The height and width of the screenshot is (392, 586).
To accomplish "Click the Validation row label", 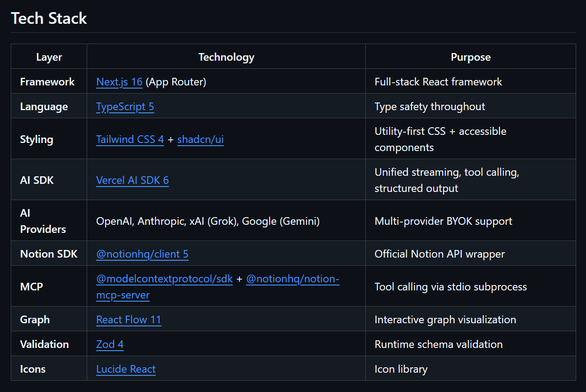I will [x=44, y=344].
